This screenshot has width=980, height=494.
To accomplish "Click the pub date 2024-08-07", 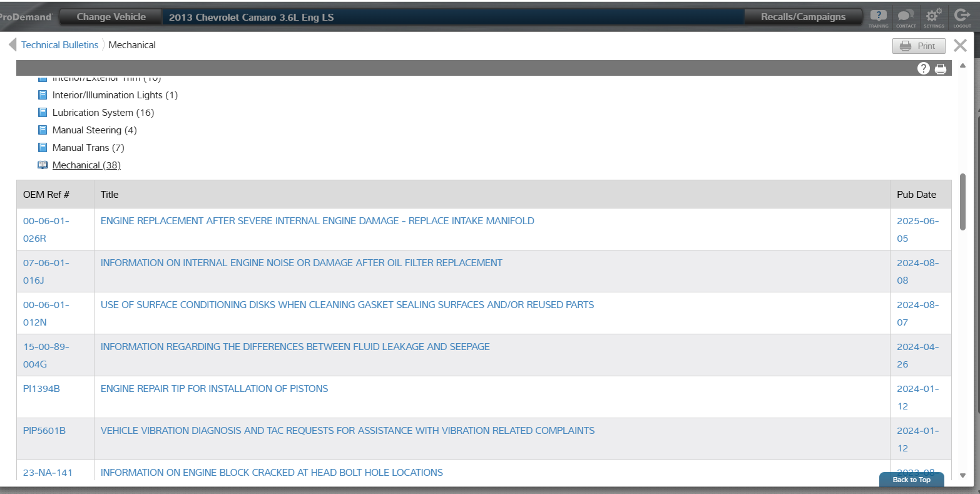I will point(918,314).
